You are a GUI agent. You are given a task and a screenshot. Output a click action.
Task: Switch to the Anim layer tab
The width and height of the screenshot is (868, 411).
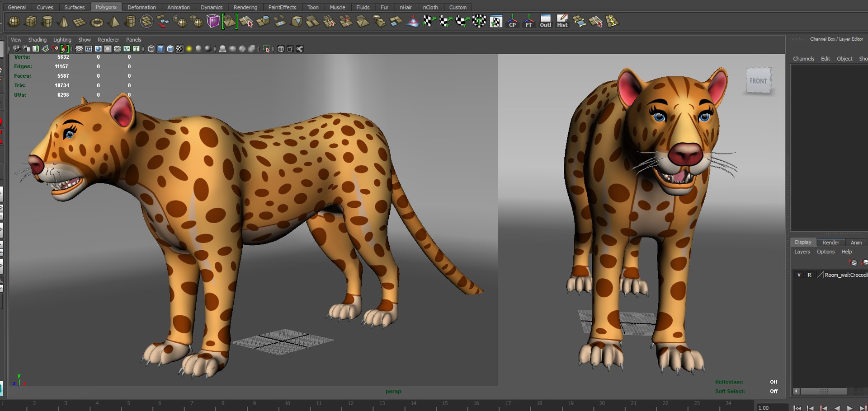tap(856, 243)
